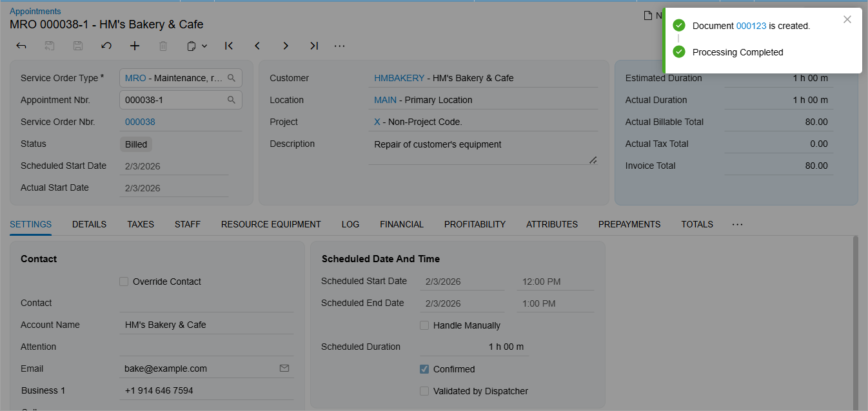868x411 pixels.
Task: Click the Actual Tax Total value 0.00
Action: [x=819, y=144]
